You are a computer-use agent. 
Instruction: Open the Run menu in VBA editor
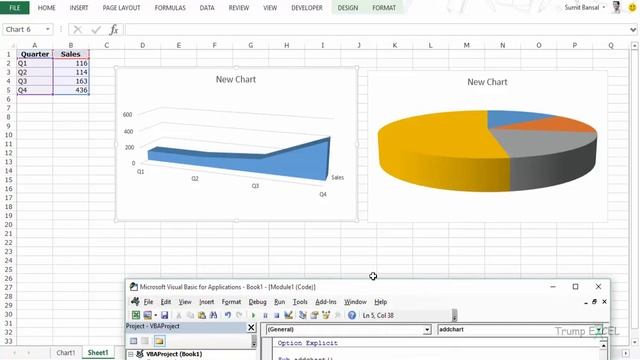(280, 302)
